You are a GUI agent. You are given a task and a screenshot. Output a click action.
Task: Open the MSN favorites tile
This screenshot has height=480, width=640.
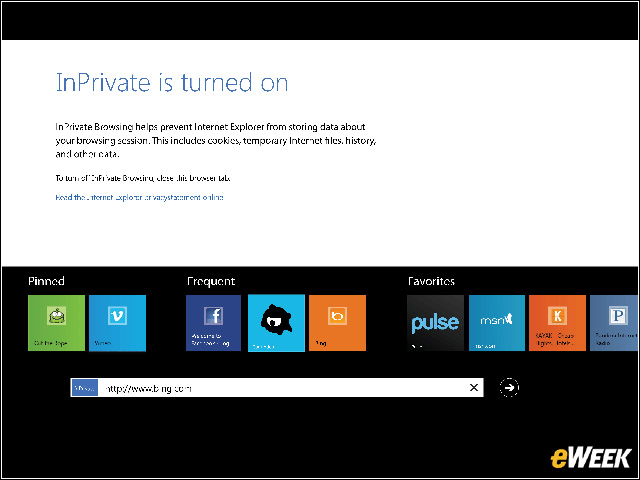497,323
